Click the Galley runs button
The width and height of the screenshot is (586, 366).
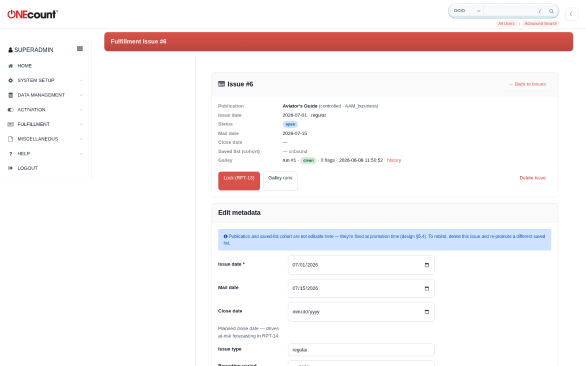[280, 181]
